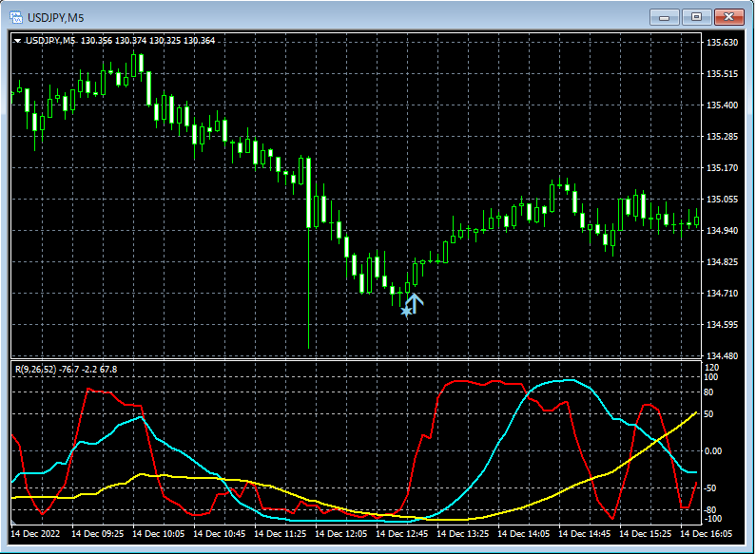The width and height of the screenshot is (756, 554).
Task: Click the light blue star marker
Action: click(x=406, y=311)
